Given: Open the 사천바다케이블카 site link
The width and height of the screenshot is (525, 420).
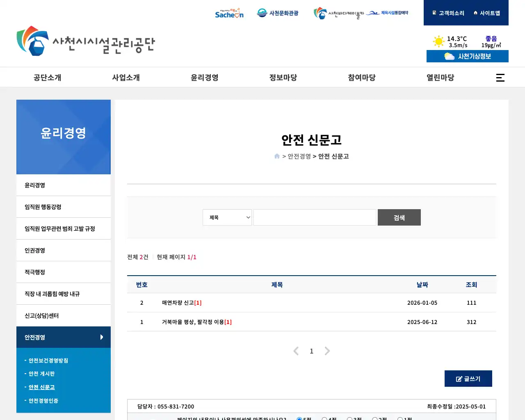Looking at the screenshot, I should point(338,13).
